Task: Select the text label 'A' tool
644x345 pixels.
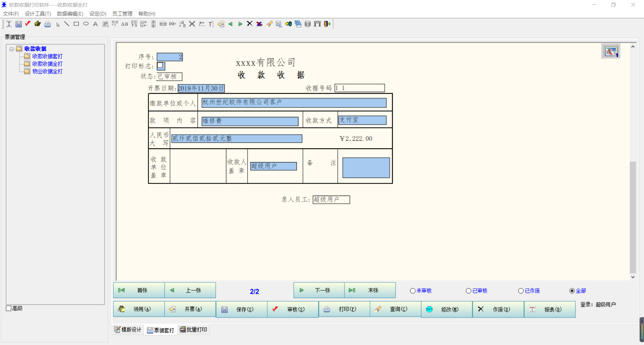Action: pos(95,24)
